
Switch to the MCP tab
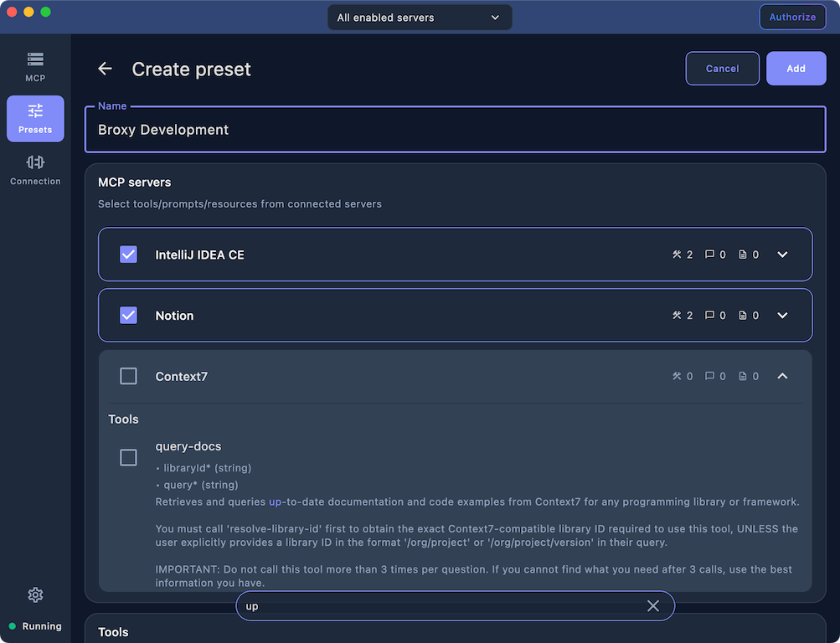(34, 66)
